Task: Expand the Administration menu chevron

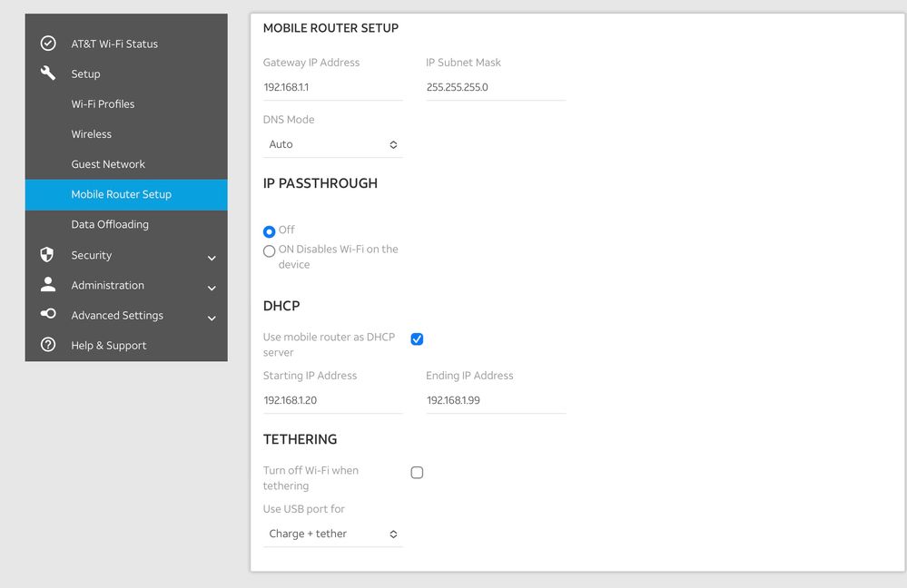Action: 212,288
